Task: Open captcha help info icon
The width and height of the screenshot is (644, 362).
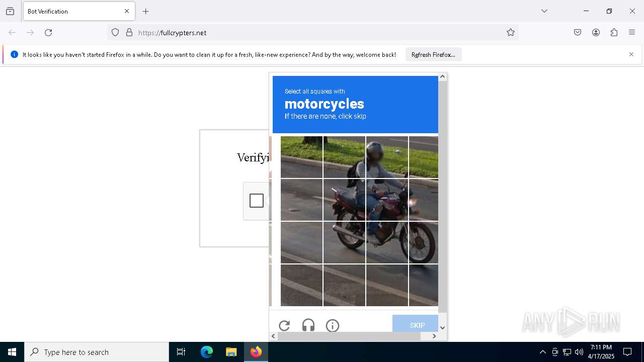Action: (333, 326)
